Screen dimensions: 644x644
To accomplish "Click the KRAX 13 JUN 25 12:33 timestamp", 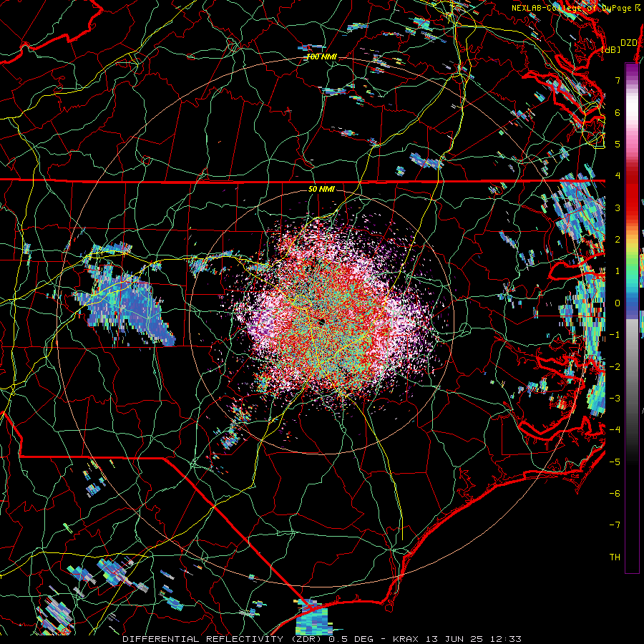I will click(457, 639).
